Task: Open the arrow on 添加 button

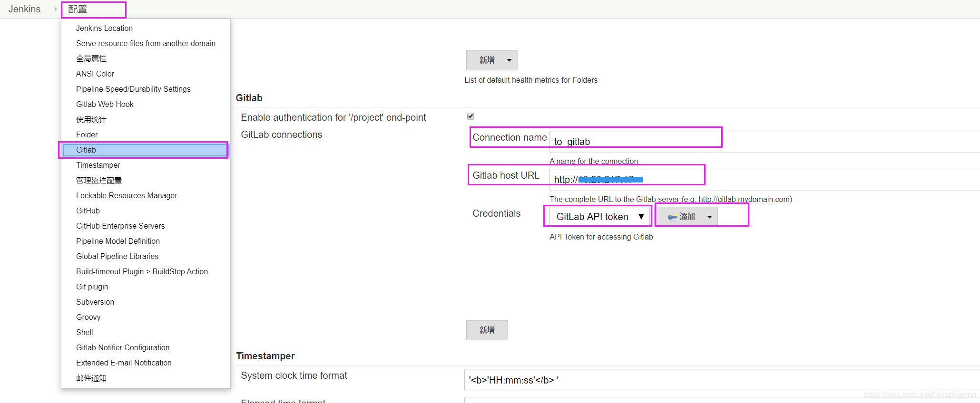Action: click(x=709, y=217)
